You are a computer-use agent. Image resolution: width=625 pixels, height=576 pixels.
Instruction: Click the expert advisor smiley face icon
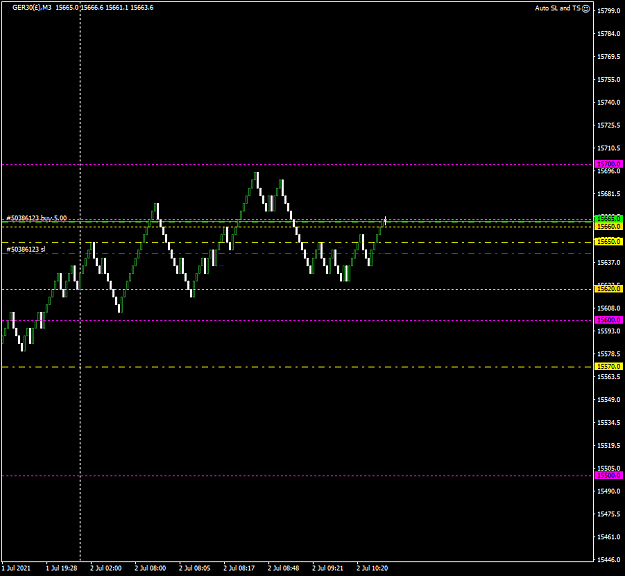[586, 8]
